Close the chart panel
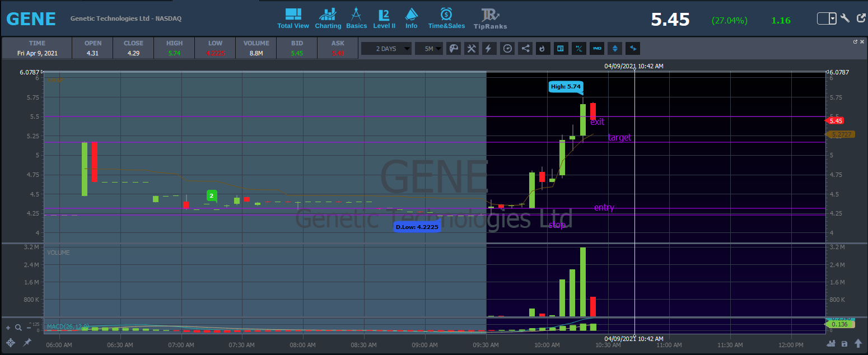Image resolution: width=868 pixels, height=355 pixels. [x=862, y=41]
